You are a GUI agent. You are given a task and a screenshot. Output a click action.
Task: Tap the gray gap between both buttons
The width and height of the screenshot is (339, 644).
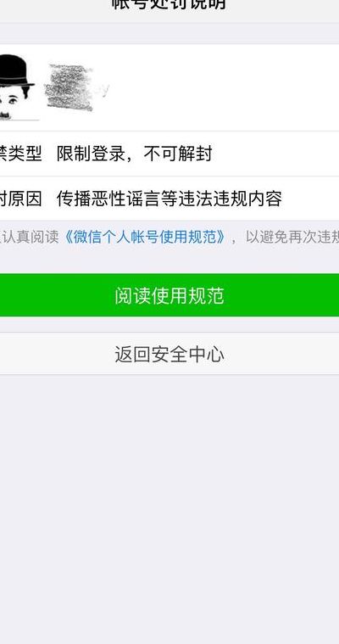(169, 324)
